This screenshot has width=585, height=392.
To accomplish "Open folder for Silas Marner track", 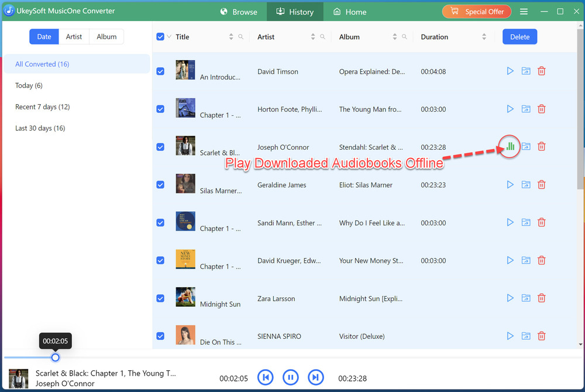I will click(x=526, y=185).
